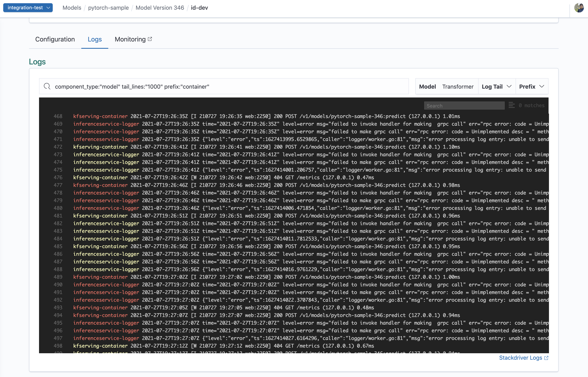588x377 pixels.
Task: Click the external-link icon after Stackdriver Logs
Action: pos(546,358)
